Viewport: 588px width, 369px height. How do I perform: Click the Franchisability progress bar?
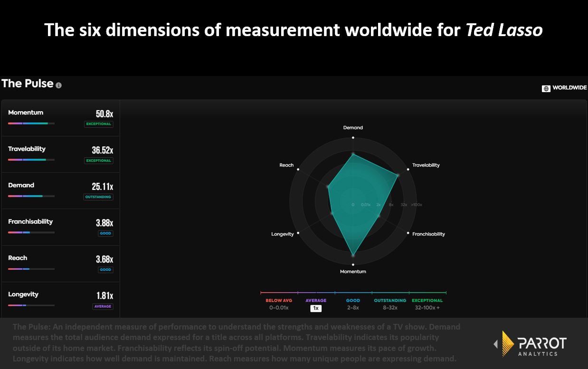[31, 232]
